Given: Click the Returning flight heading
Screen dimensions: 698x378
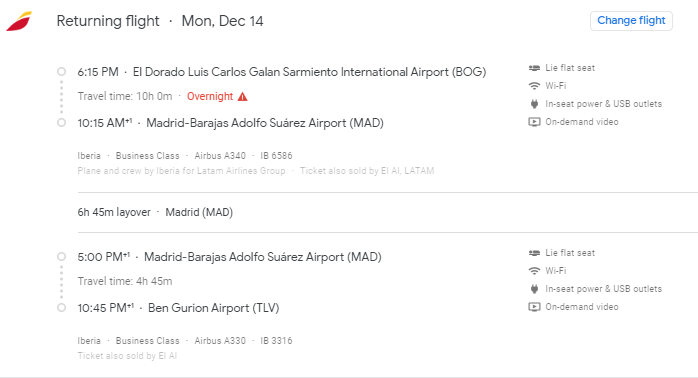Looking at the screenshot, I should pyautogui.click(x=108, y=21).
